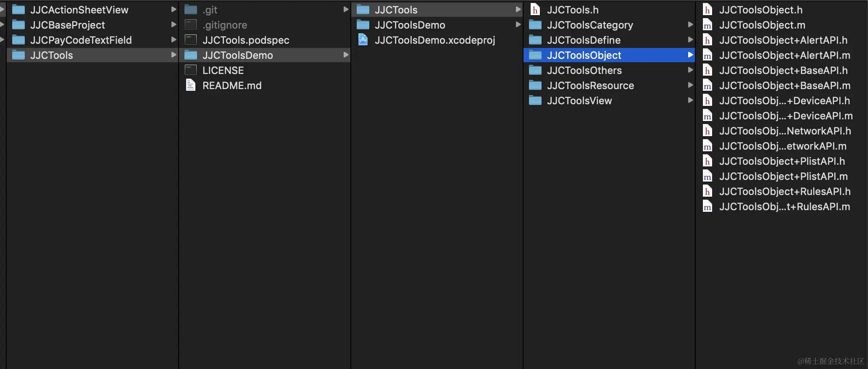Click the JJCToolsDefine folder icon
868x369 pixels.
point(535,40)
